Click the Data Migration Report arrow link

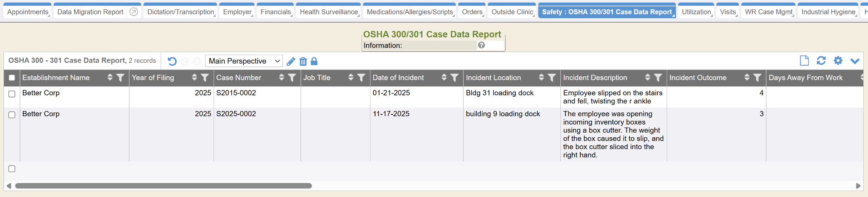tap(134, 12)
